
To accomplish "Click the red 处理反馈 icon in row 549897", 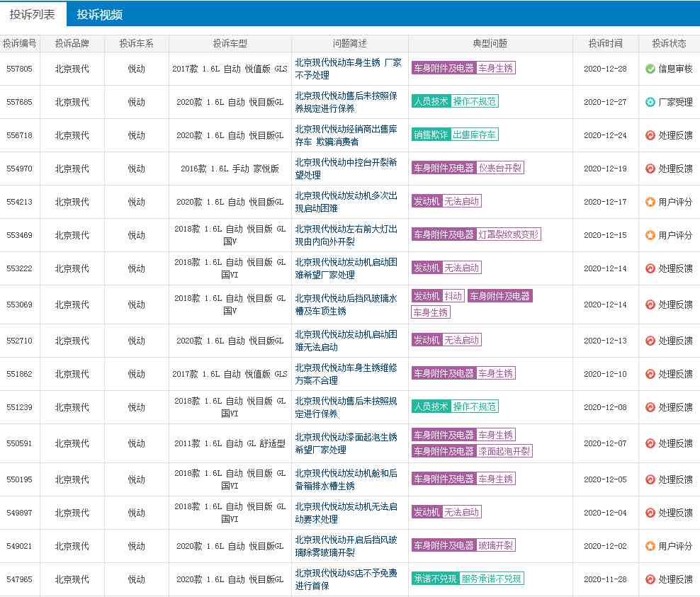I will pyautogui.click(x=650, y=513).
